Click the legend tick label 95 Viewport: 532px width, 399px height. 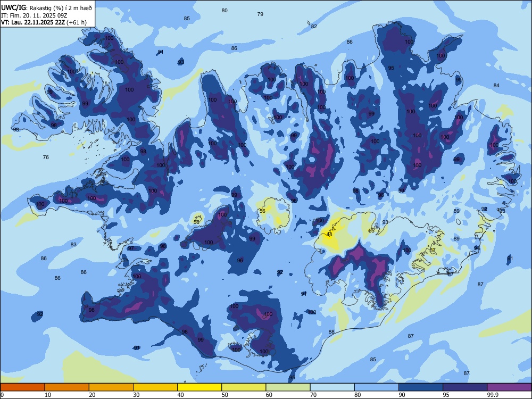[446, 395]
